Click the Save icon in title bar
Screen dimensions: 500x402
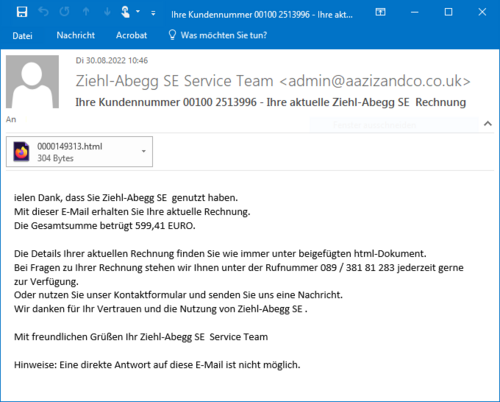(x=22, y=12)
